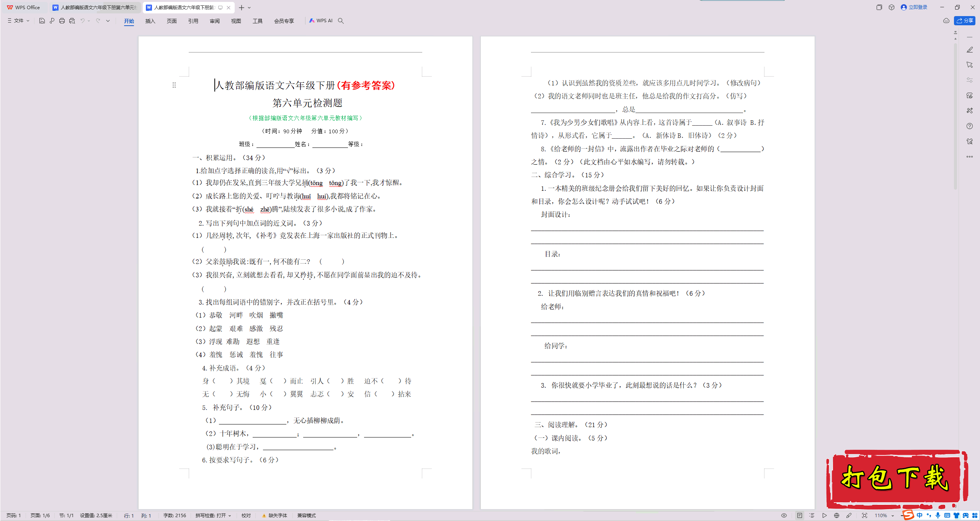Click 缺失字体 missing fonts warning

(x=275, y=516)
